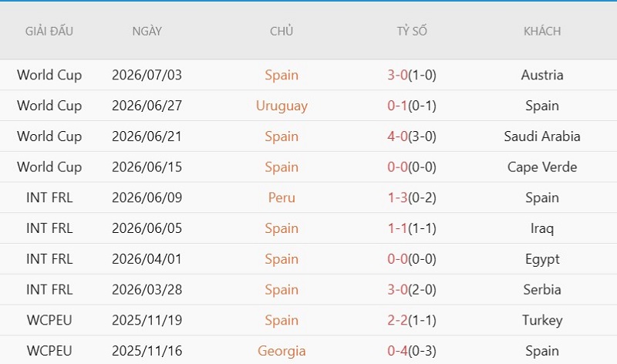
Task: Click the 3-0(1-0) score against Austria
Action: pos(412,75)
